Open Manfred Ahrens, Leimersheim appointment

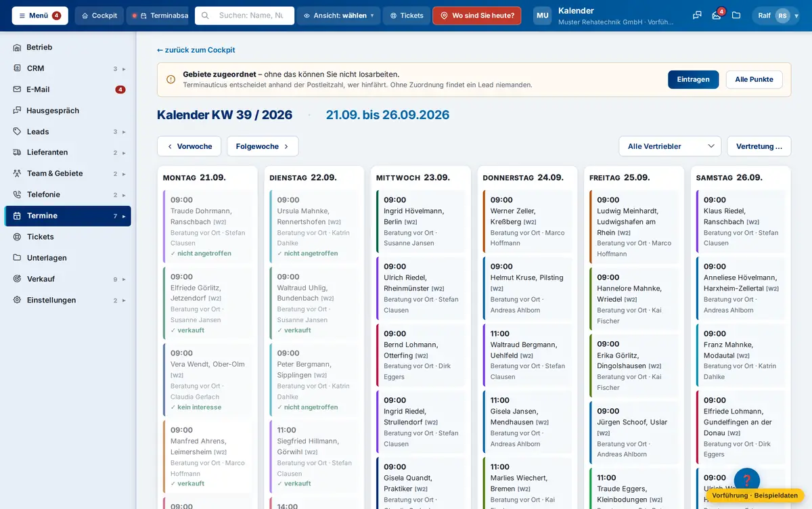[207, 456]
